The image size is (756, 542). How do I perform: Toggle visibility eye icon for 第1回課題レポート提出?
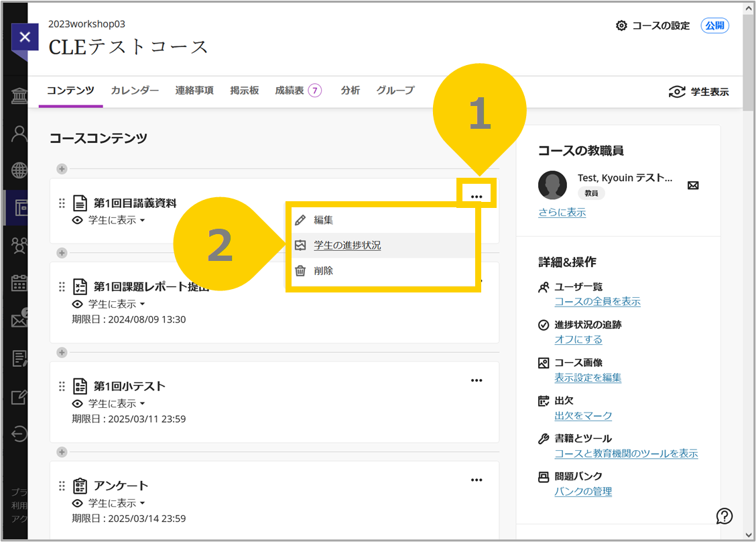(77, 304)
